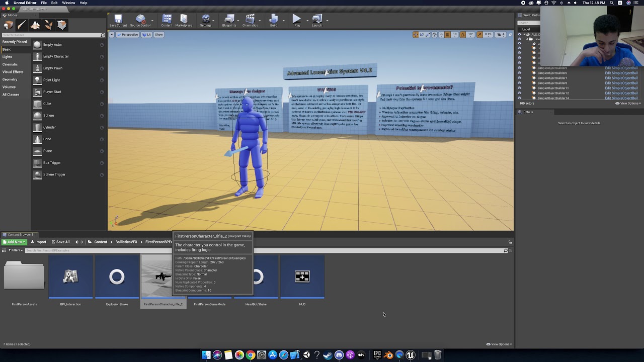Save the current level via toolbar
Viewport: 644px width, 362px height.
pyautogui.click(x=118, y=21)
